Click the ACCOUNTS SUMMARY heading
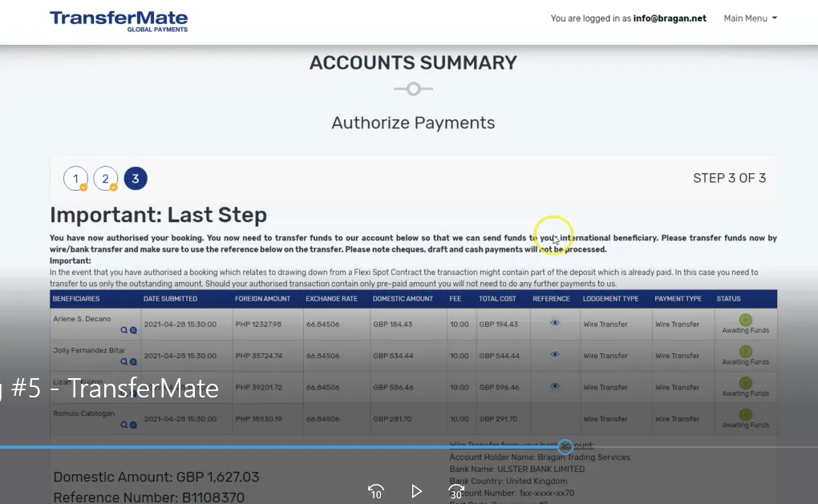This screenshot has height=504, width=818. point(413,62)
